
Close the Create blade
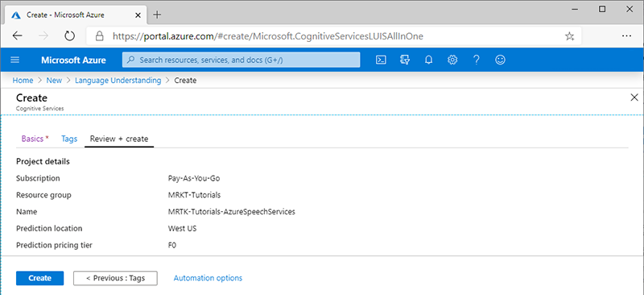pyautogui.click(x=634, y=98)
